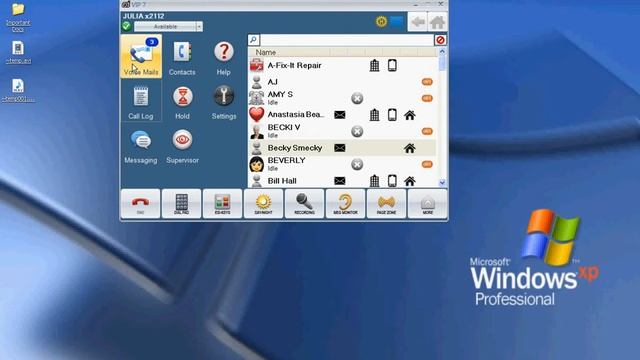640x360 pixels.
Task: Click the Home button at top right
Action: click(x=437, y=22)
